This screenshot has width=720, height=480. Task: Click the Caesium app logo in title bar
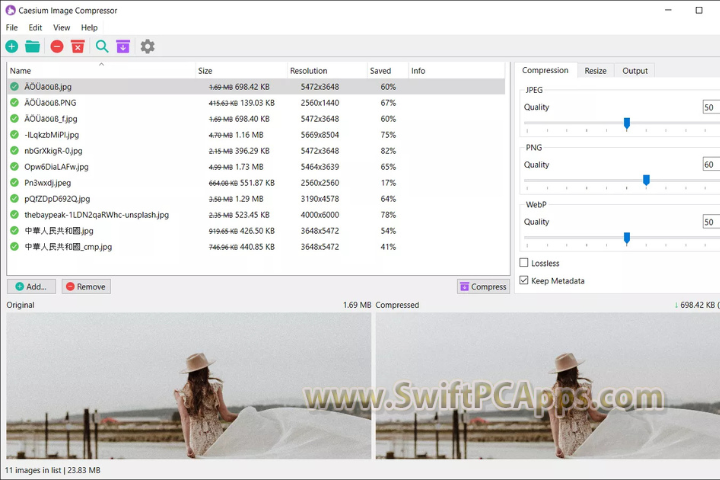tap(10, 10)
